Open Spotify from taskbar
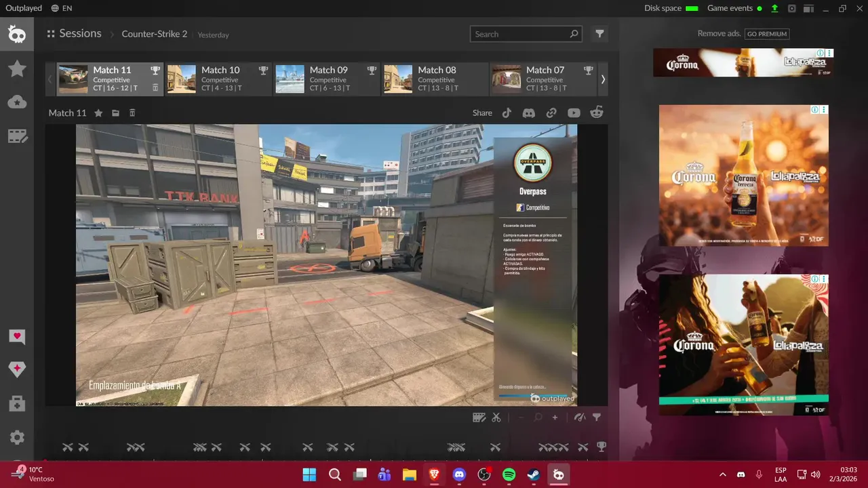 click(509, 474)
